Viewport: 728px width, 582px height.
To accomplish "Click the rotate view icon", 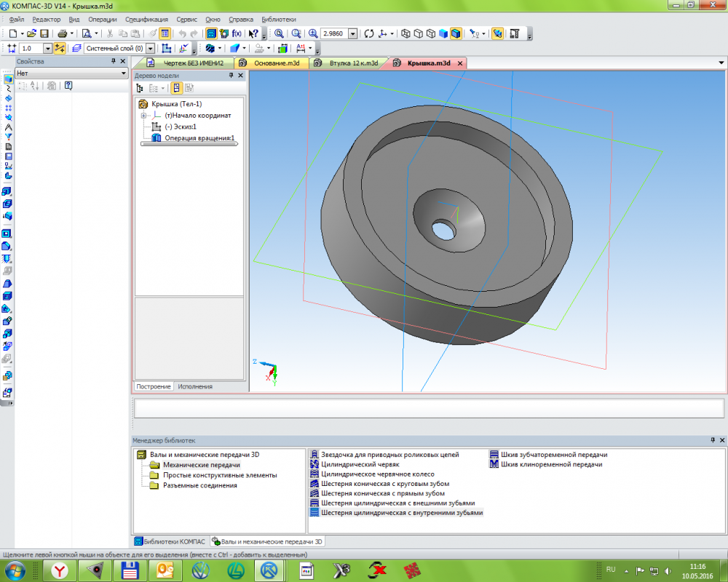I will 369,33.
